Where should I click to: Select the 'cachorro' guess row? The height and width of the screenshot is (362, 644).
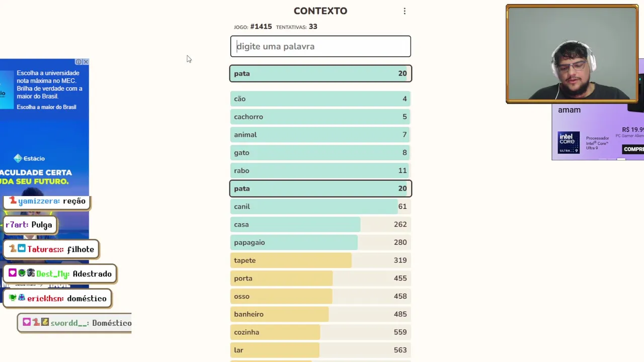click(x=320, y=117)
